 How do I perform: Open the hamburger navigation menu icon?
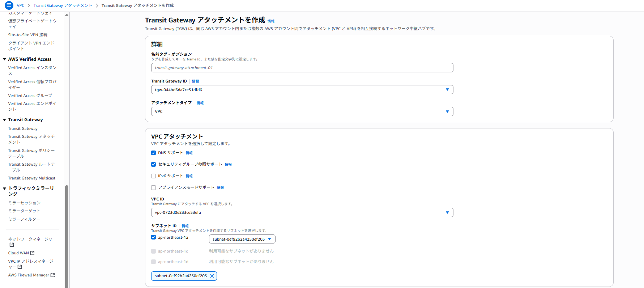9,5
